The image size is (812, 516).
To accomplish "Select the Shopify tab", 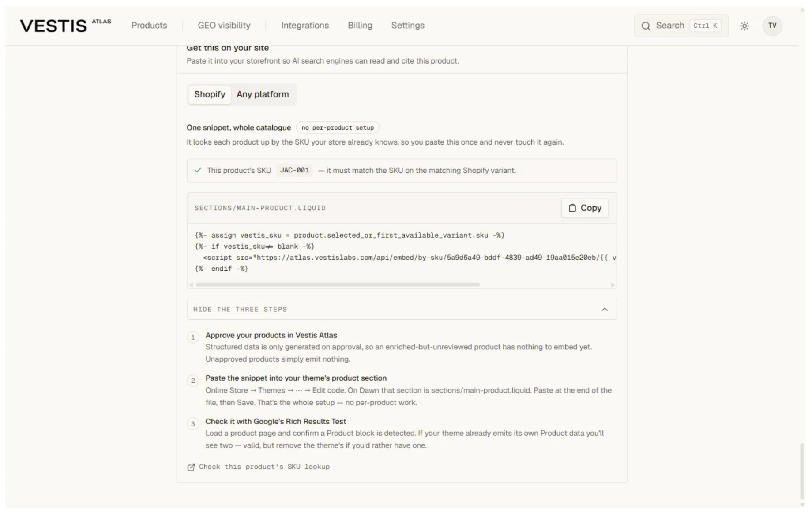I will point(210,94).
